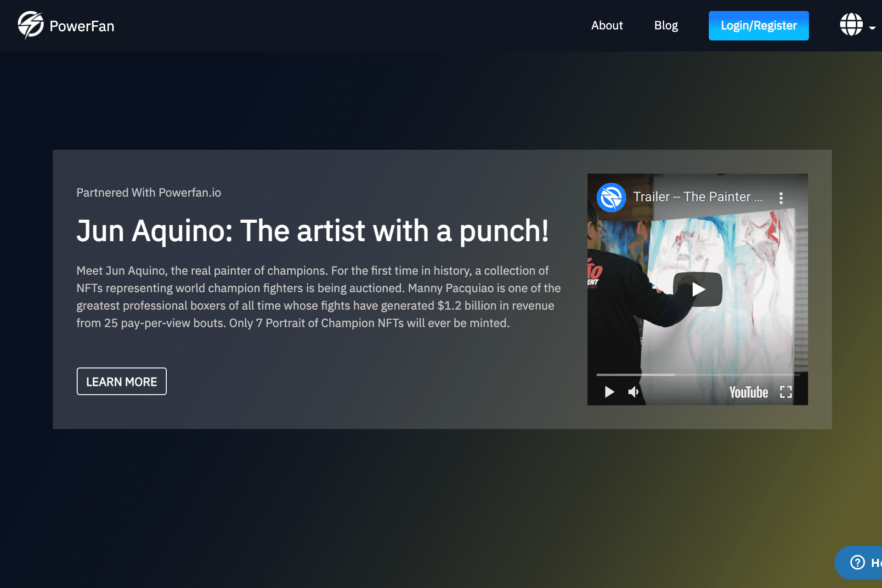Open the video's three-dot options menu
This screenshot has width=882, height=588.
pyautogui.click(x=781, y=198)
